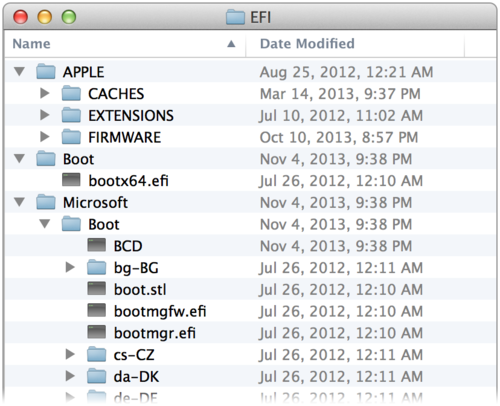Click the date Oct 10, 2013, 8:57 PM
Viewport: 500px width, 406px height.
pos(339,137)
